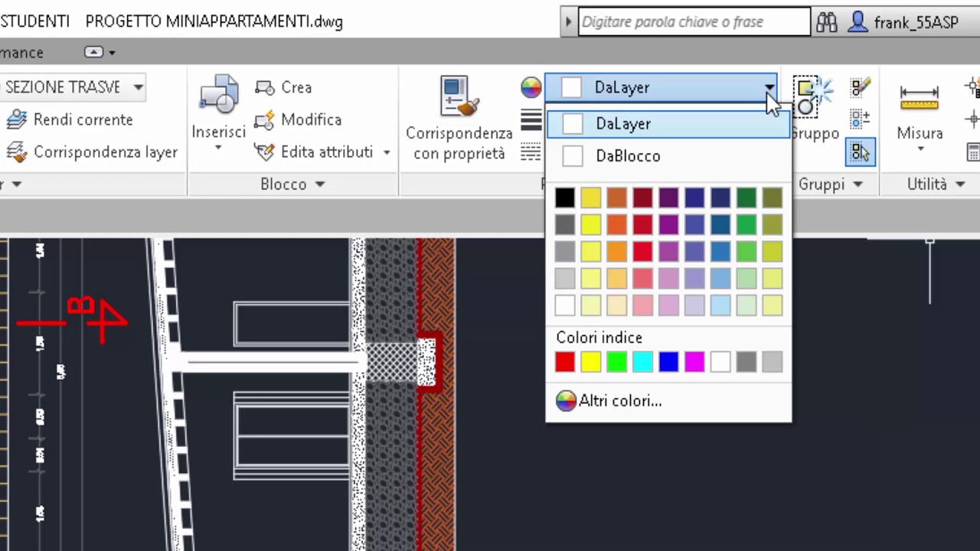Screen dimensions: 980x551
Task: Choose DaBlocco from the color list
Action: (668, 156)
